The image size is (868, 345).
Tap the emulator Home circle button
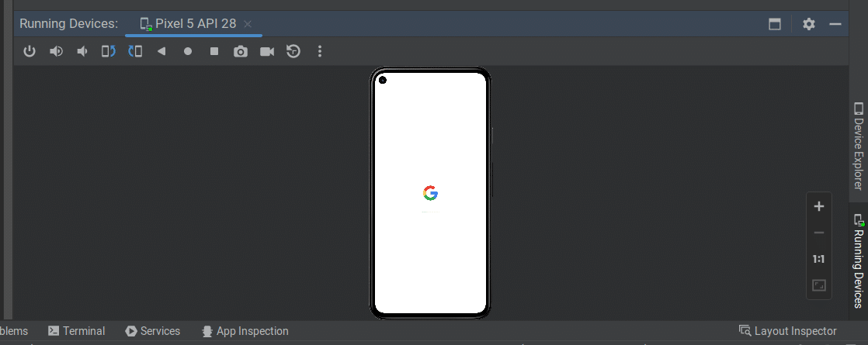(188, 51)
